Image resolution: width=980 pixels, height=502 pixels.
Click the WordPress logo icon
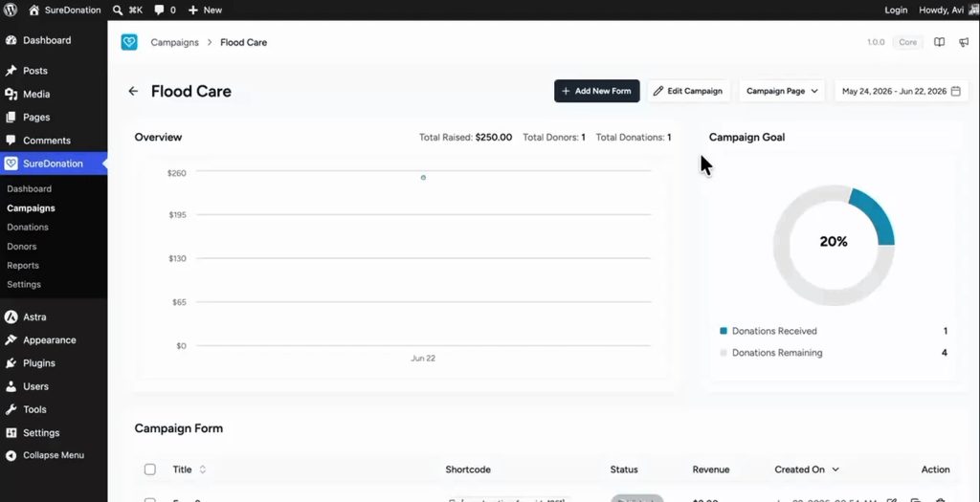coord(10,10)
